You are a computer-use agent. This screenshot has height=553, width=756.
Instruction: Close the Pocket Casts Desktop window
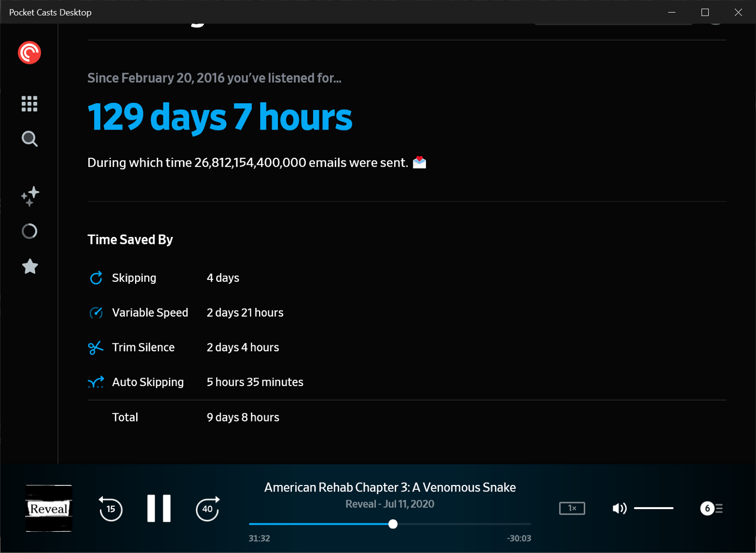click(x=738, y=12)
